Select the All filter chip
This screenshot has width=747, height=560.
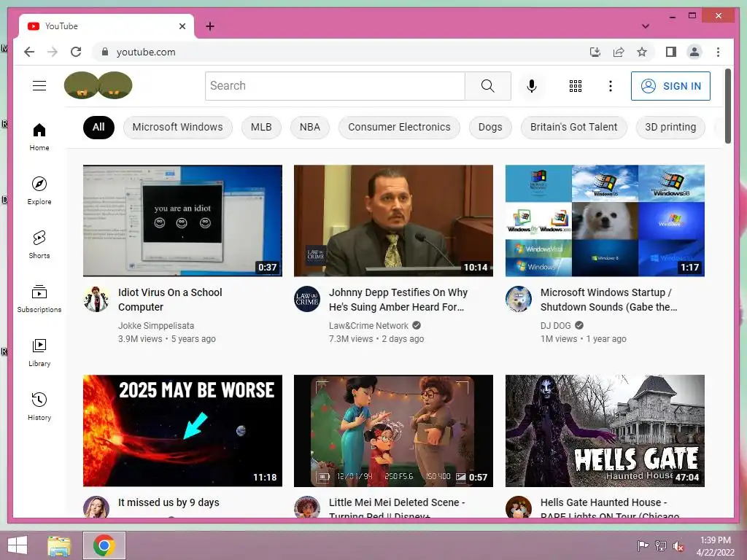[98, 127]
